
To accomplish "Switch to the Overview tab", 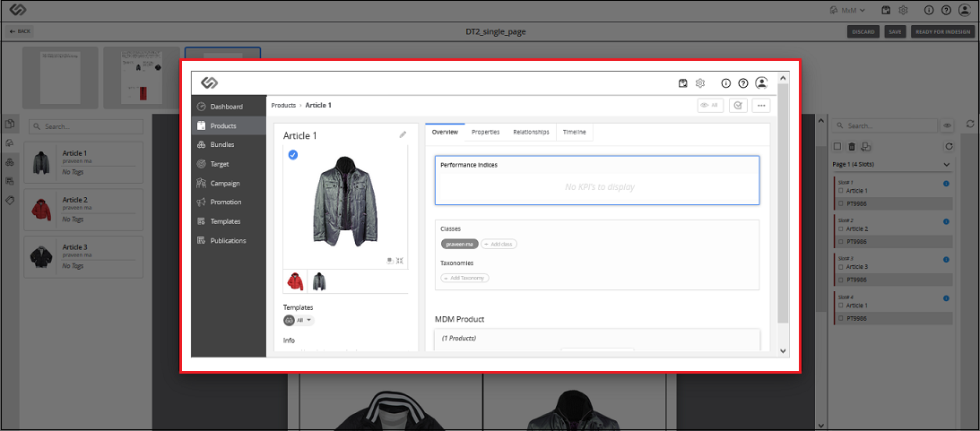I will (445, 133).
